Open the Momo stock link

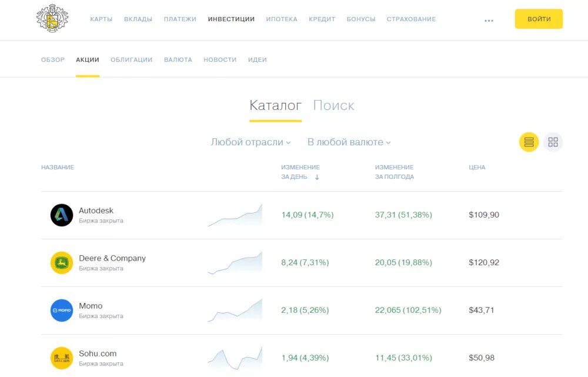[x=91, y=306]
